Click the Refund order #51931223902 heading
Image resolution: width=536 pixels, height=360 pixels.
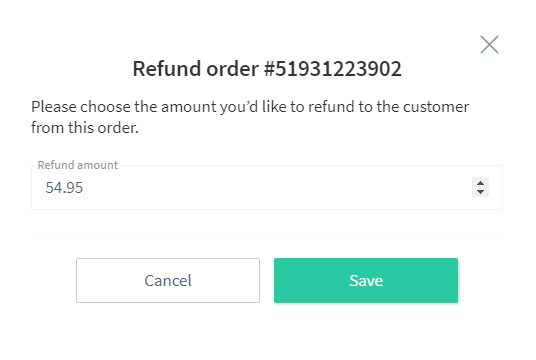[267, 69]
